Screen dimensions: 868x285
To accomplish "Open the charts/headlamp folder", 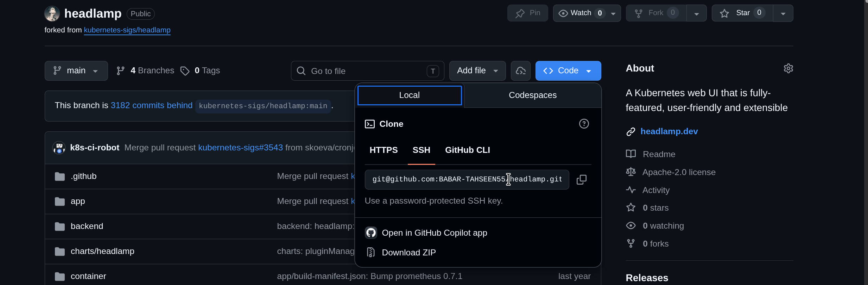I will click(x=102, y=251).
